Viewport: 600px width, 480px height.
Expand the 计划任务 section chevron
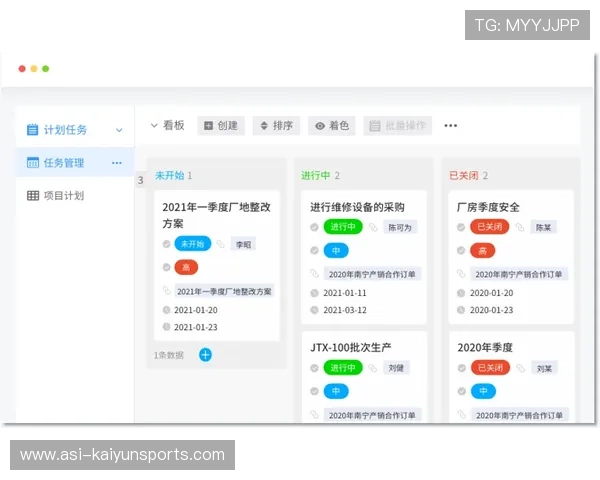pos(119,130)
